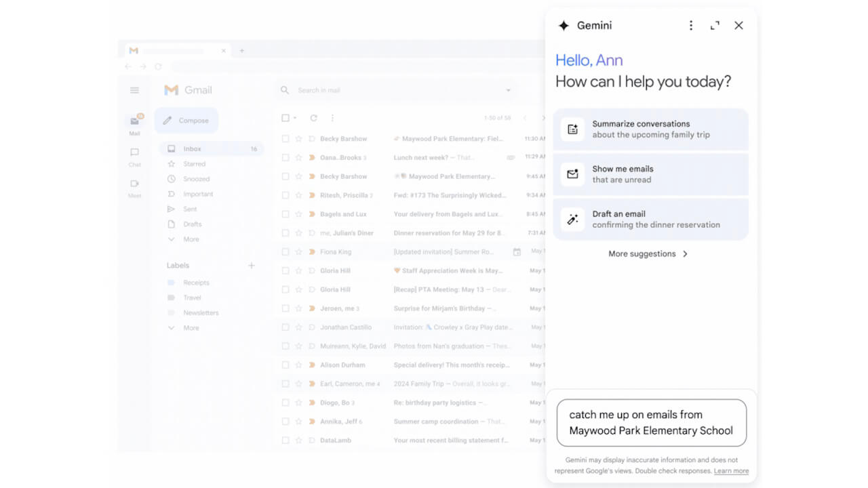Open Meet from the left sidebar
The width and height of the screenshot is (868, 488).
134,184
